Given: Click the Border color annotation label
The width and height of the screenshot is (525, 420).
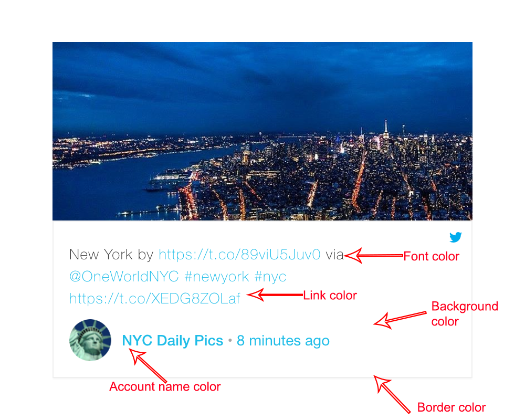Looking at the screenshot, I should [x=451, y=407].
